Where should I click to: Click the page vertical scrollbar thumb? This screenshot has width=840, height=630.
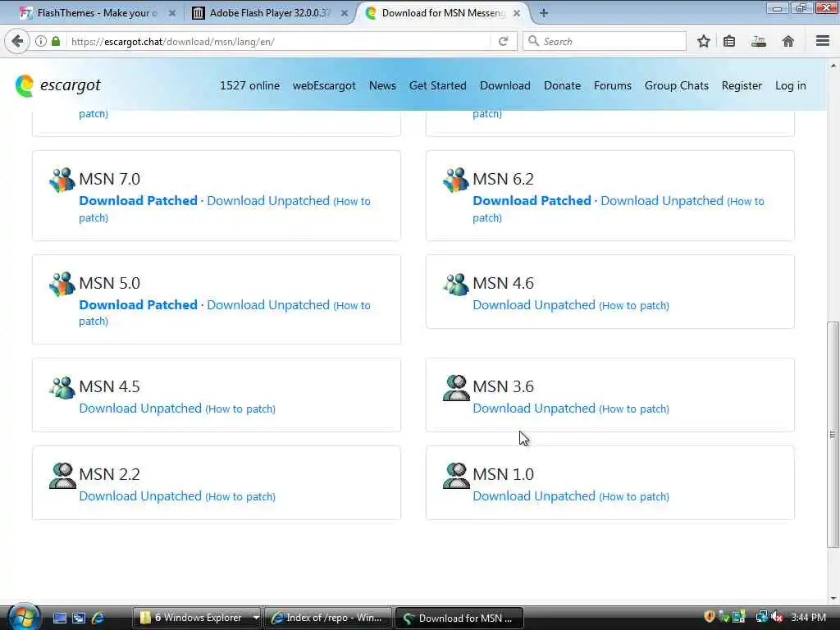coord(832,435)
